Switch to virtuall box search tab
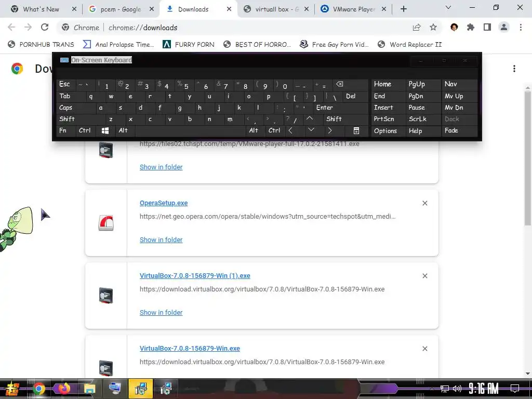 276,9
